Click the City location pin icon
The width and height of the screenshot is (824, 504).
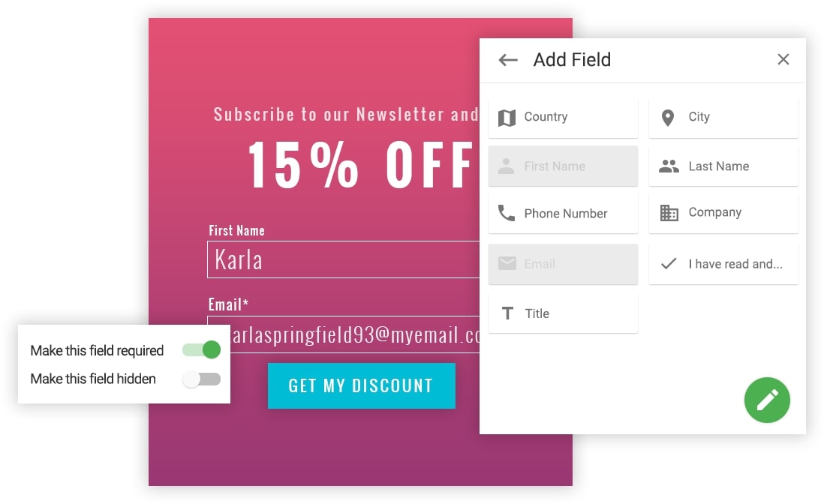[667, 117]
